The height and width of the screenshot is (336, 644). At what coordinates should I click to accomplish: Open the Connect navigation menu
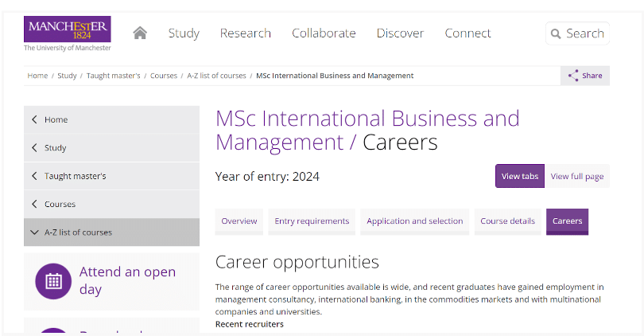[x=467, y=33]
